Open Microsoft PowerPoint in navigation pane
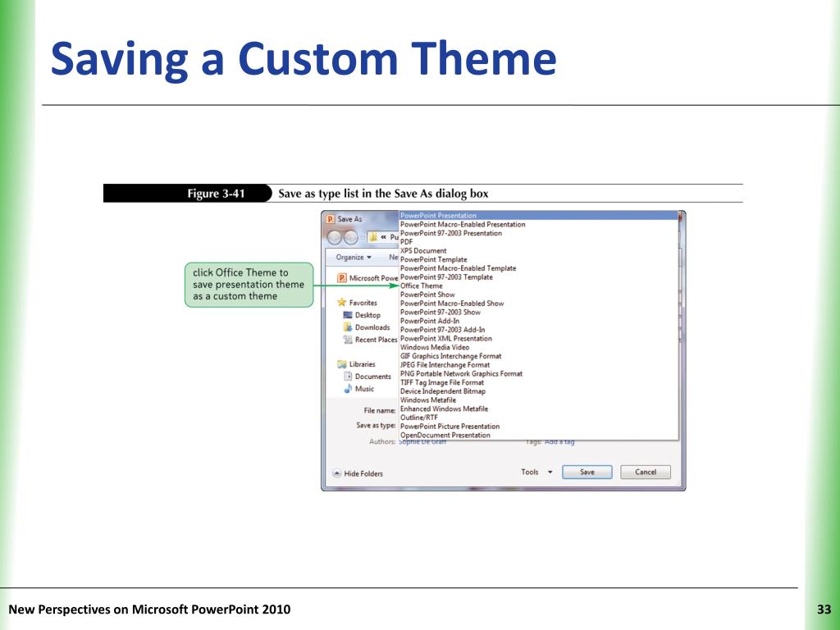Image resolution: width=840 pixels, height=630 pixels. pos(368,278)
